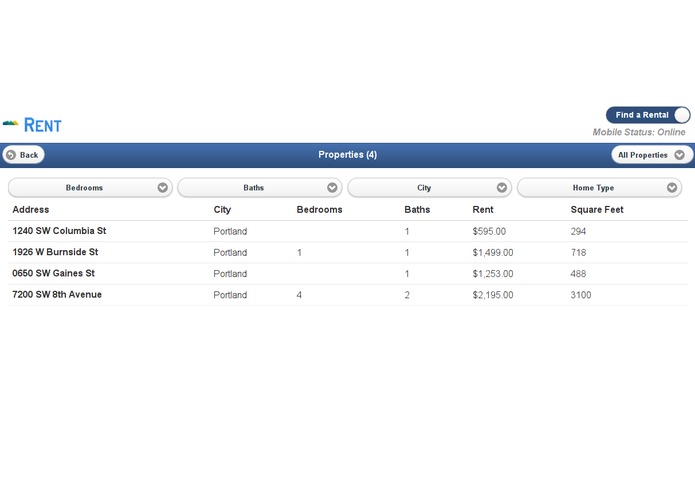Open the All Properties dropdown
695x494 pixels.
tap(652, 155)
